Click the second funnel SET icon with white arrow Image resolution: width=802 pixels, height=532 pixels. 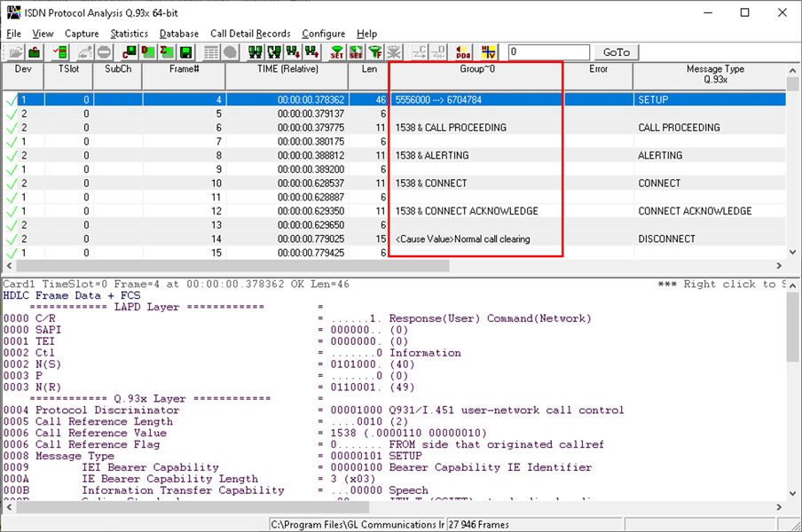click(x=356, y=52)
